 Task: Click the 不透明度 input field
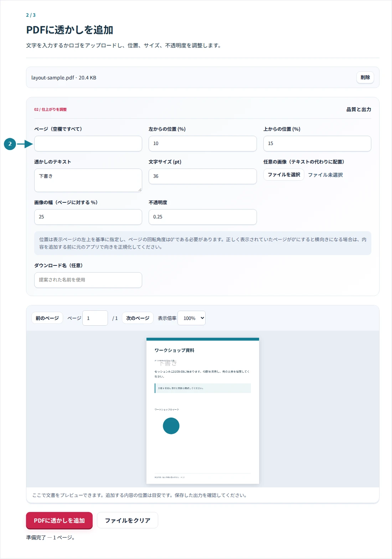pyautogui.click(x=202, y=217)
